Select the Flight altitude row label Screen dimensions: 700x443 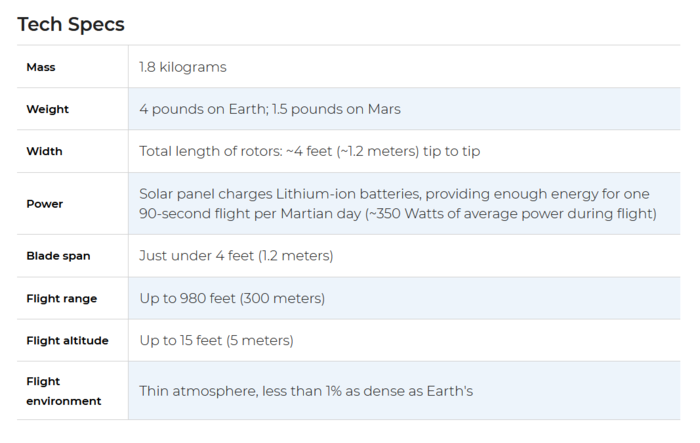point(67,340)
